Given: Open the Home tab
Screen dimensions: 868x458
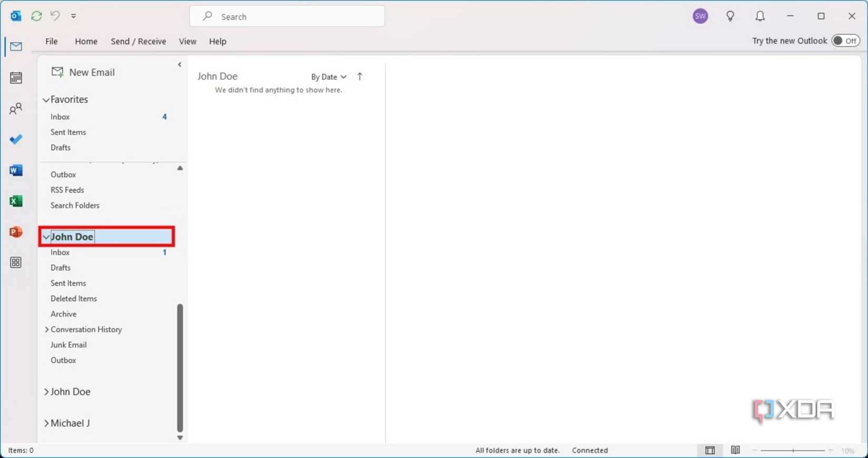Looking at the screenshot, I should (x=86, y=41).
